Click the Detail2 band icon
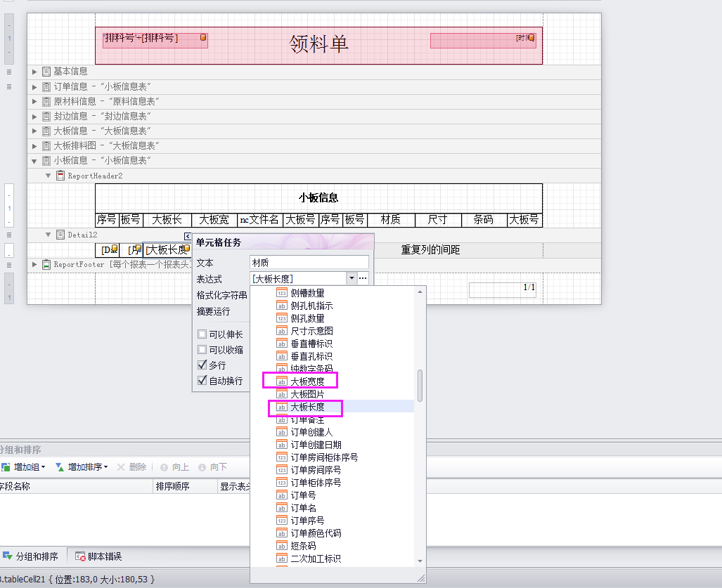722x588 pixels. (x=60, y=235)
